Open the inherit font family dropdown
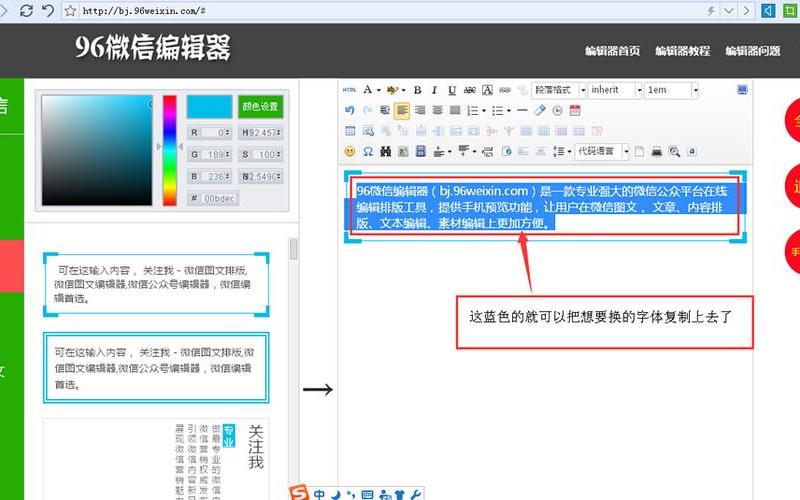The width and height of the screenshot is (800, 500). pyautogui.click(x=615, y=90)
